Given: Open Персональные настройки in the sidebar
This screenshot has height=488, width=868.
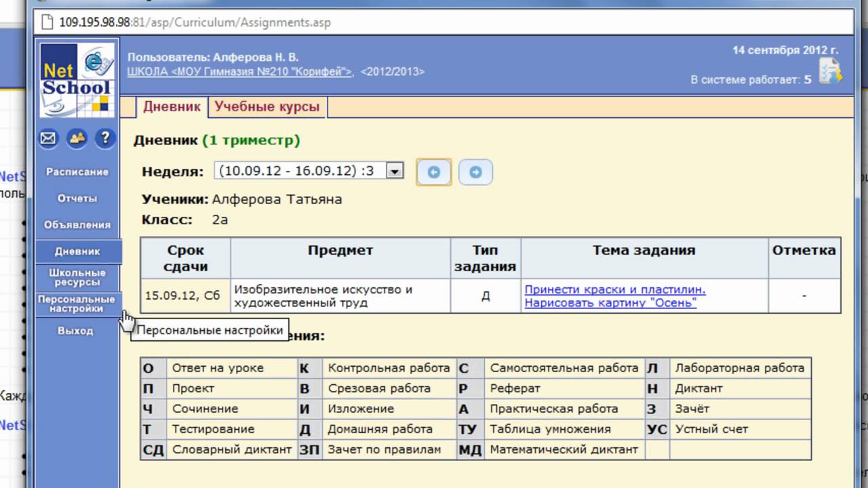Looking at the screenshot, I should (x=77, y=304).
